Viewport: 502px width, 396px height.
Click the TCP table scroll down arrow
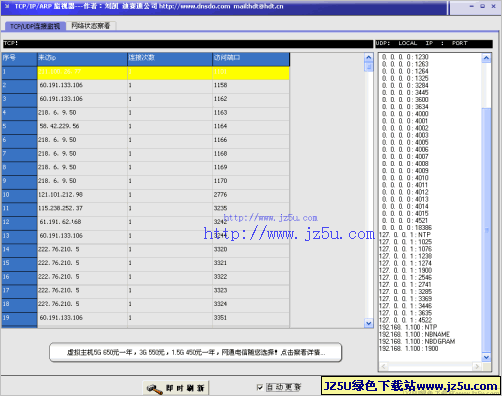pyautogui.click(x=369, y=323)
